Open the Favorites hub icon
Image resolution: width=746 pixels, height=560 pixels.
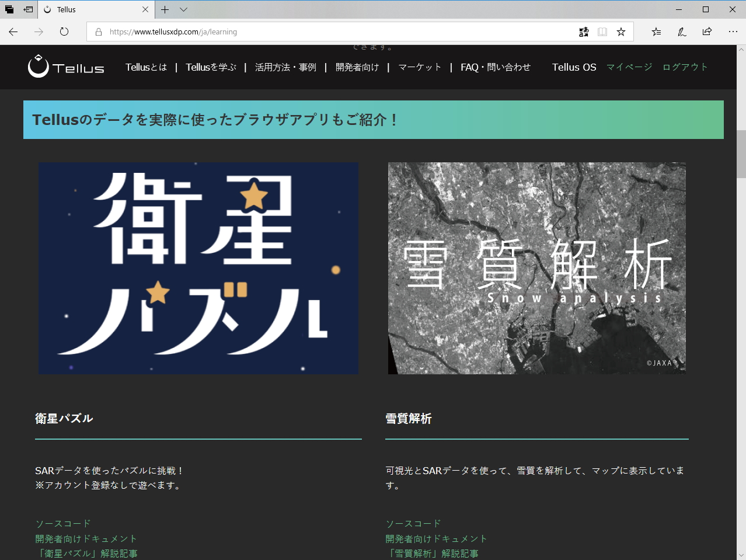tap(656, 32)
